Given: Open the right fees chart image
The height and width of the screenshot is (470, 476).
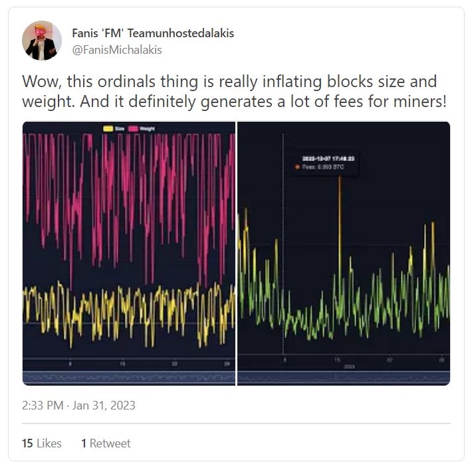Looking at the screenshot, I should coord(344,253).
